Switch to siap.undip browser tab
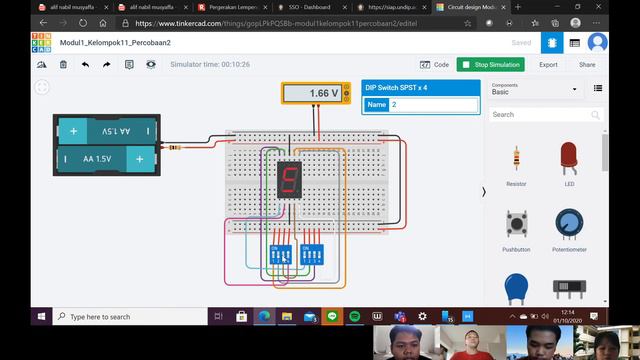This screenshot has width=640, height=360. coord(391,7)
